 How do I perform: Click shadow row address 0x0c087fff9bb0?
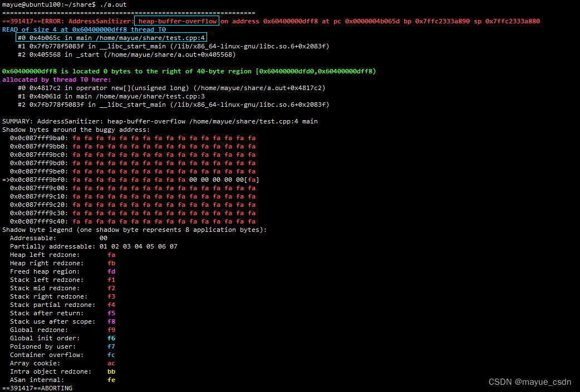coord(39,146)
